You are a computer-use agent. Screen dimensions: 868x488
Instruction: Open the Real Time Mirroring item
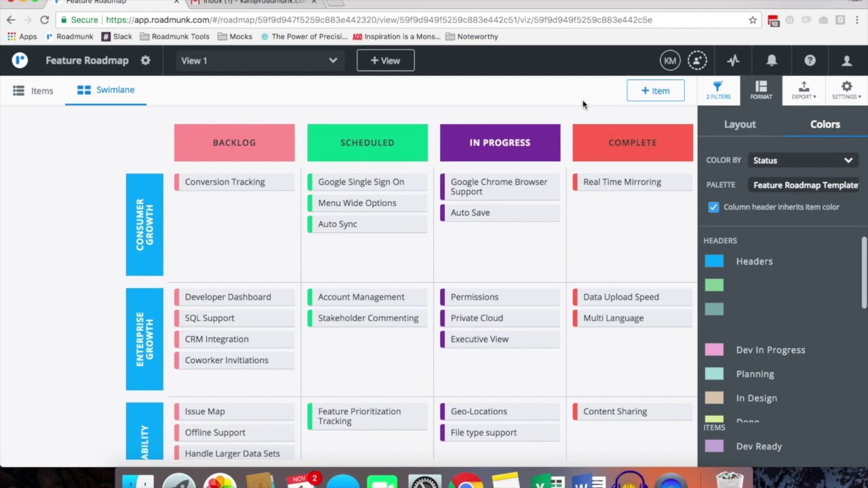[633, 182]
